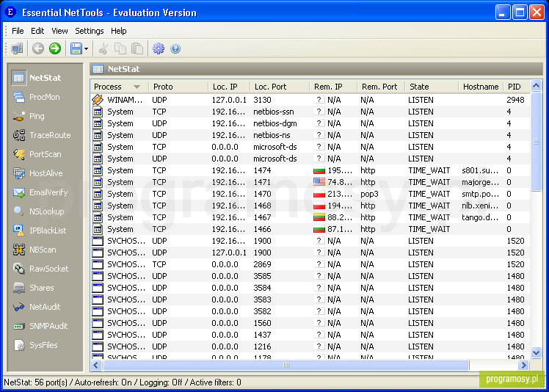Screen dimensions: 549x392
Task: Click the pop3 remote port cell
Action: pos(369,194)
